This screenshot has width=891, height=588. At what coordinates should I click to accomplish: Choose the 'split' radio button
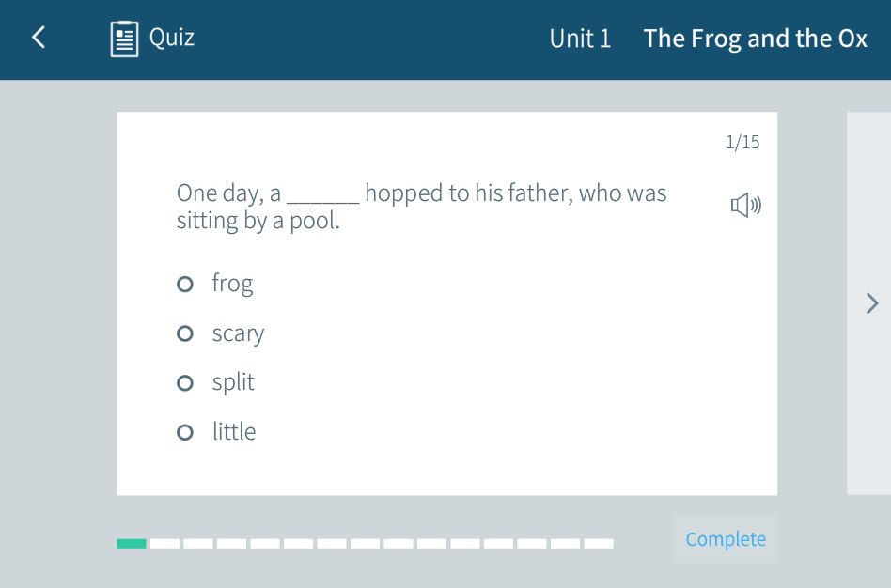click(x=185, y=382)
